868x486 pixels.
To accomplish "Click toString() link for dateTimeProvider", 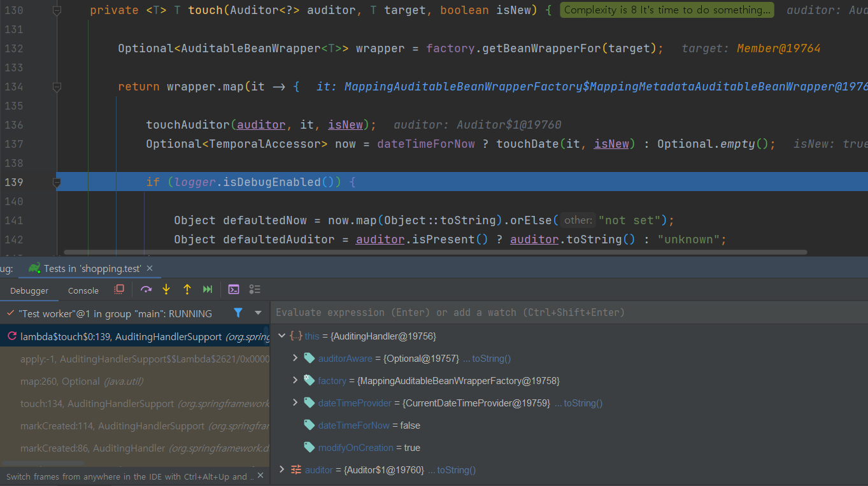I will click(583, 403).
